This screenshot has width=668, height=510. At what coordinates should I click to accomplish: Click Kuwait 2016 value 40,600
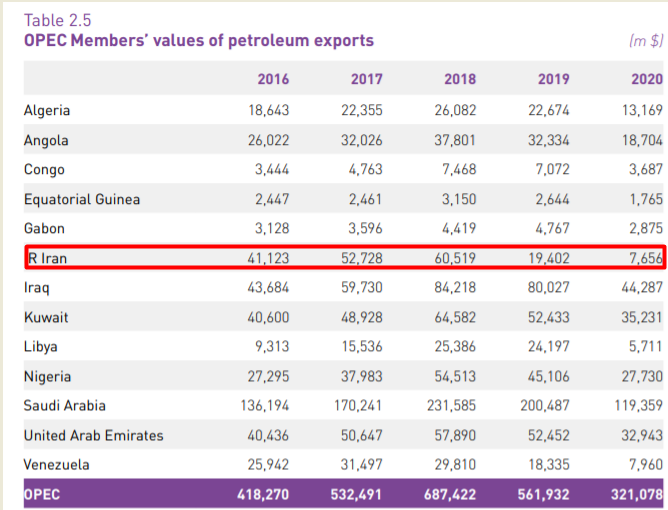click(268, 317)
